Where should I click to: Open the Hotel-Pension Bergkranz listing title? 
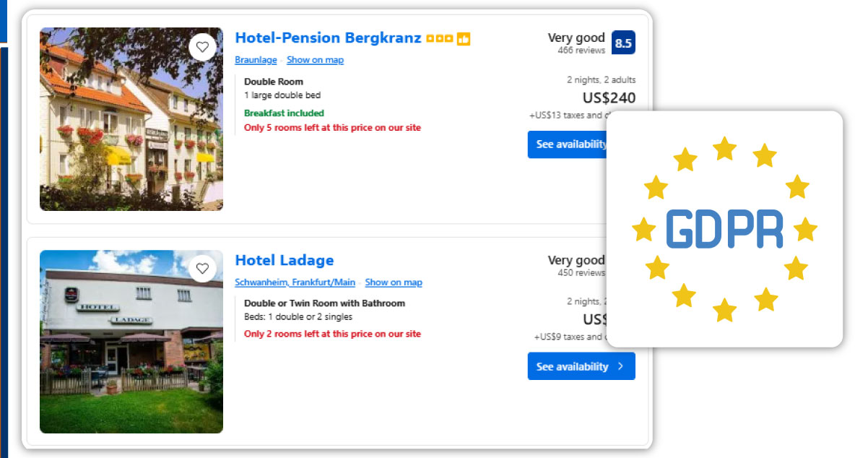(328, 38)
